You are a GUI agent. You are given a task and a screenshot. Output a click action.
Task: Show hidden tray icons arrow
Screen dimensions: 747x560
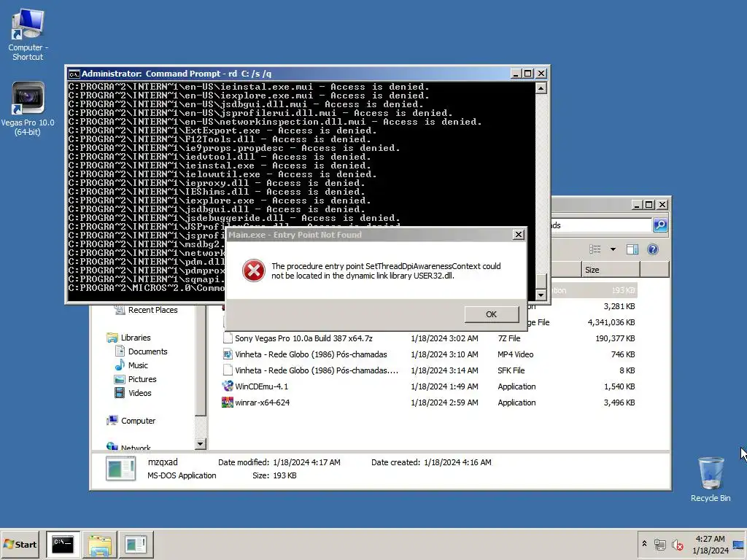click(x=644, y=544)
